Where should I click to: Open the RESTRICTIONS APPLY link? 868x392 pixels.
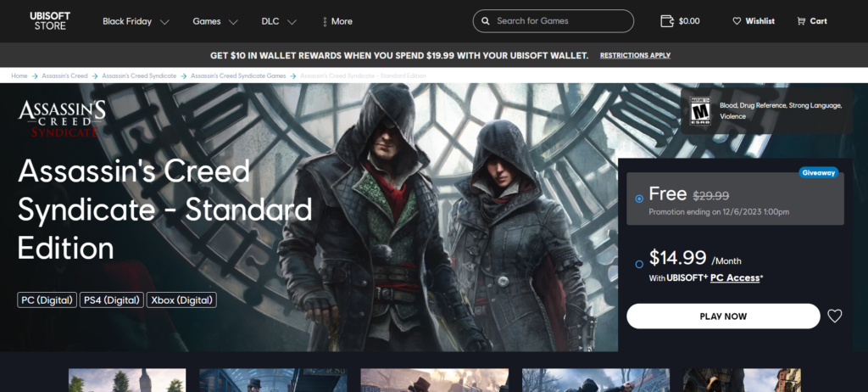point(635,55)
